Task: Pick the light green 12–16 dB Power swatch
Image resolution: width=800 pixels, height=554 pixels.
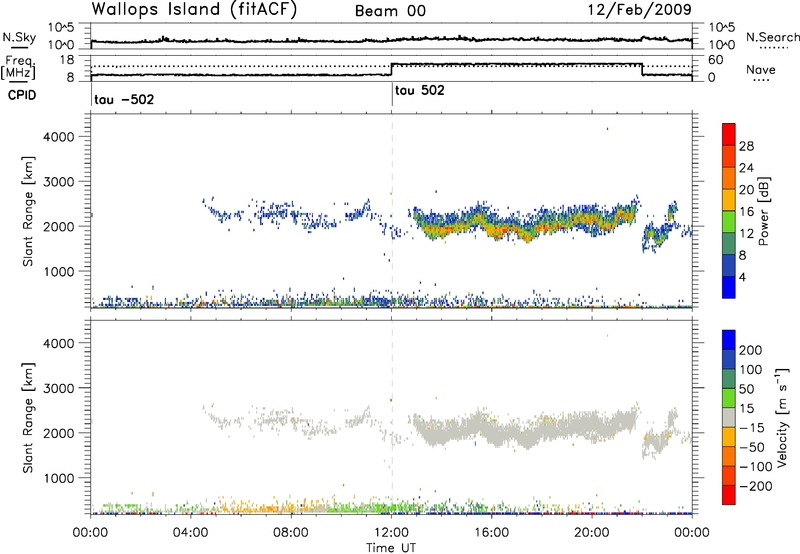Action: point(729,222)
